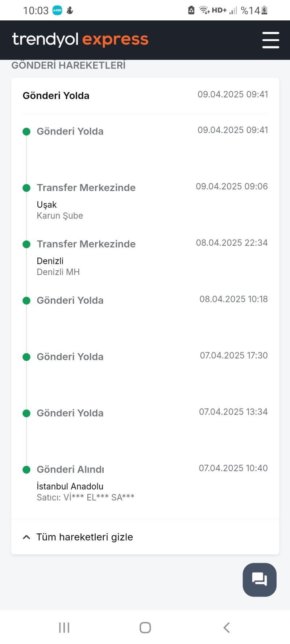Tap 'Gönderi Yolda' entry dated 08.04.2025 10:18
This screenshot has height=644, width=290.
145,300
